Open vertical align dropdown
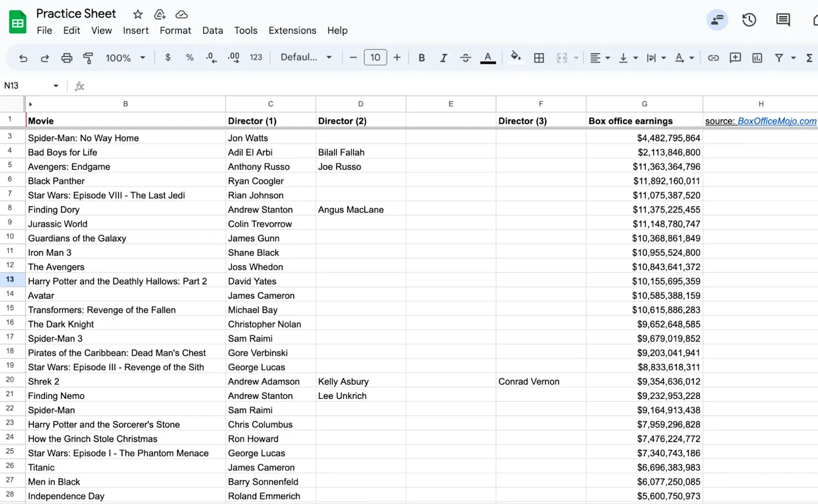The width and height of the screenshot is (818, 504). (x=628, y=58)
